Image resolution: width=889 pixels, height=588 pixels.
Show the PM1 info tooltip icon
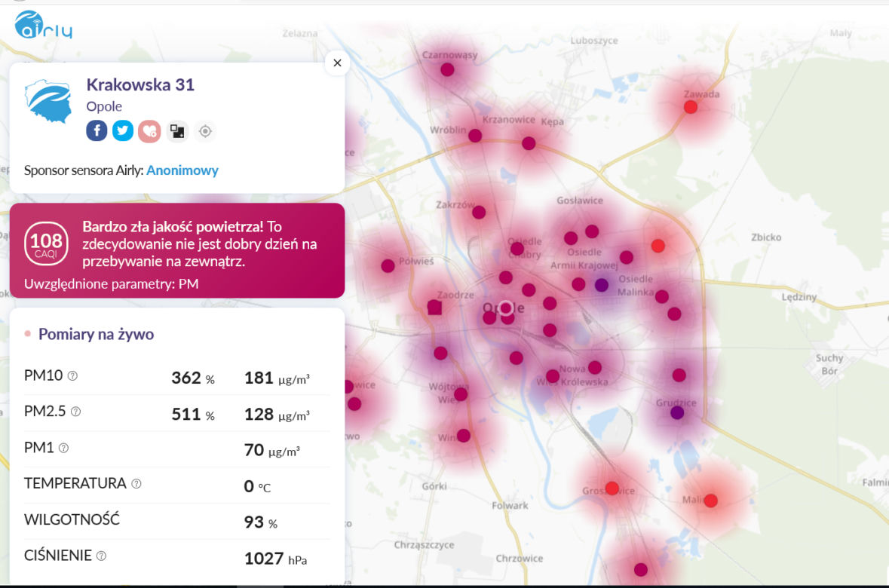pos(63,448)
